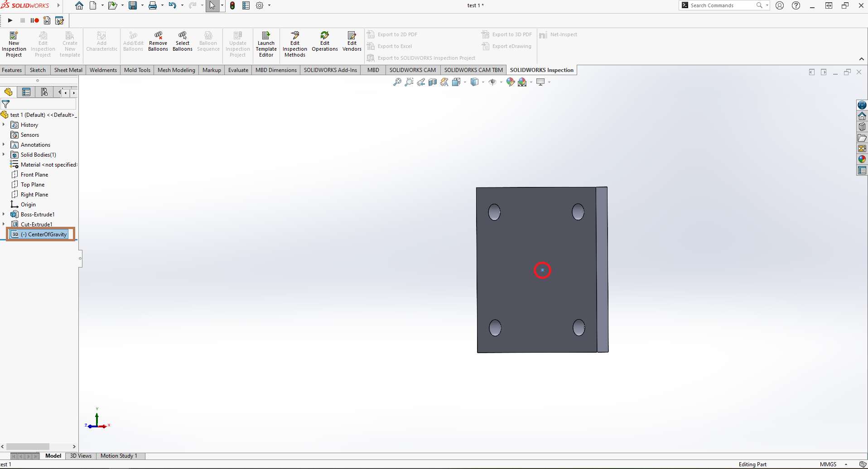Switch to the Sheet Metal tab

pos(68,70)
